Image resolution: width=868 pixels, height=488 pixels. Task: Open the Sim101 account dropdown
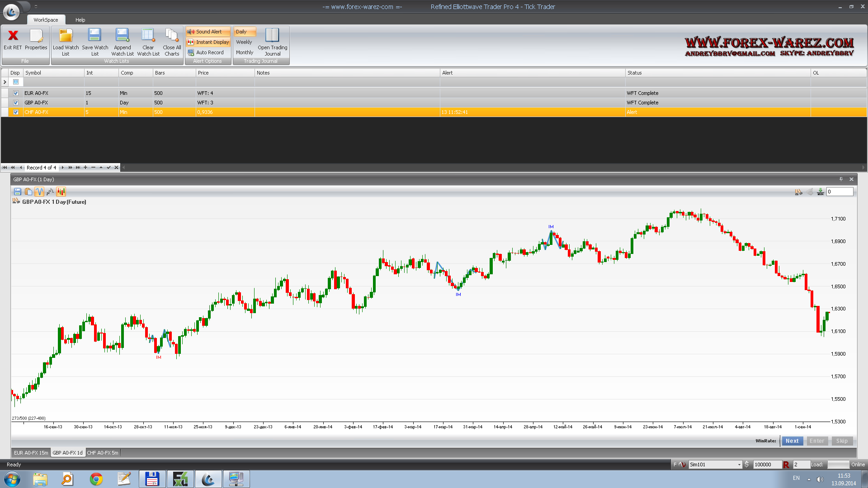739,465
